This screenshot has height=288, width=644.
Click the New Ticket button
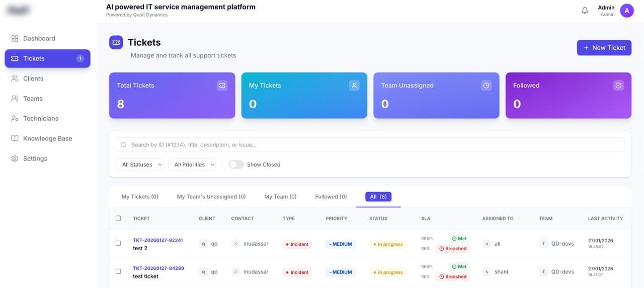click(x=604, y=48)
